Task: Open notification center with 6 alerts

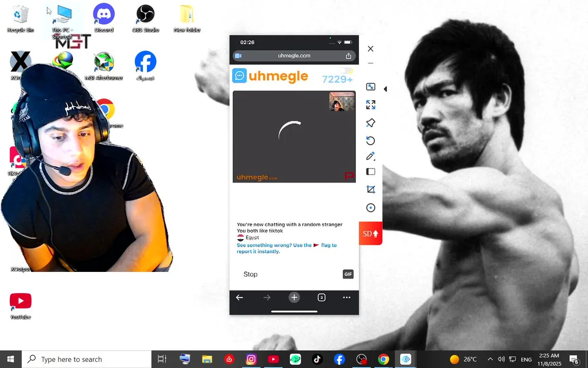Action: pyautogui.click(x=574, y=359)
